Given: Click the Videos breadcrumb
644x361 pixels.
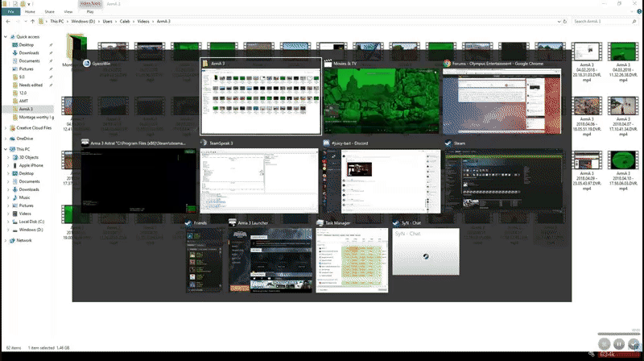Looking at the screenshot, I should point(143,22).
